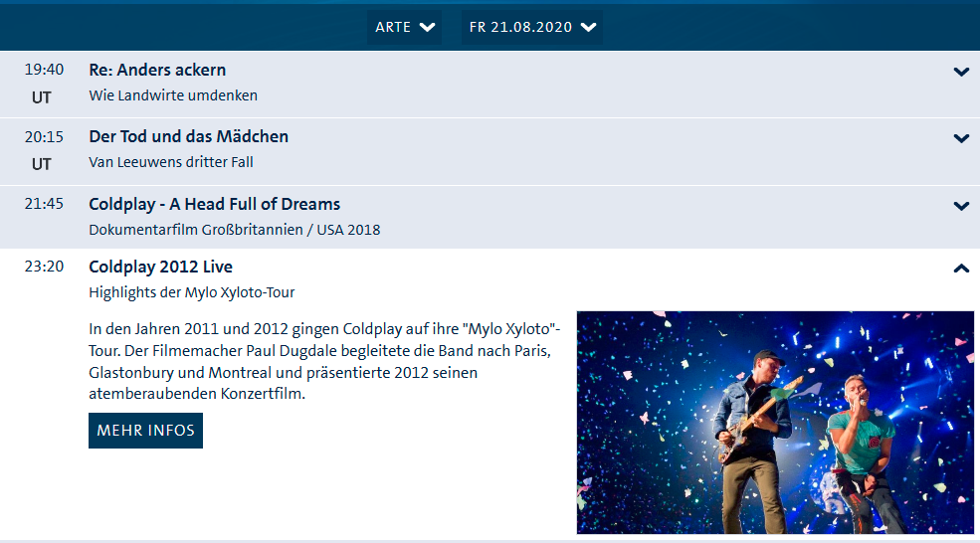Open the Coldplay concert photo thumbnail
This screenshot has height=543, width=980.
pyautogui.click(x=775, y=423)
